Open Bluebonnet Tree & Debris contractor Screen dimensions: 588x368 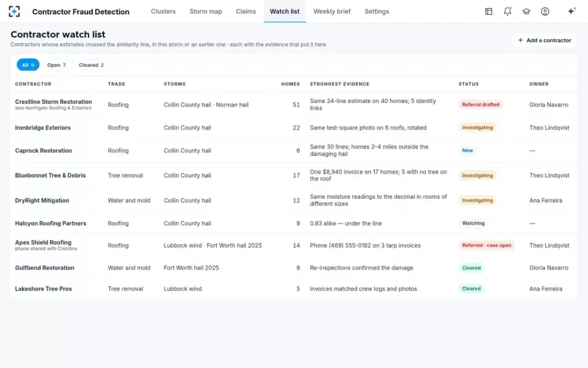pyautogui.click(x=50, y=175)
